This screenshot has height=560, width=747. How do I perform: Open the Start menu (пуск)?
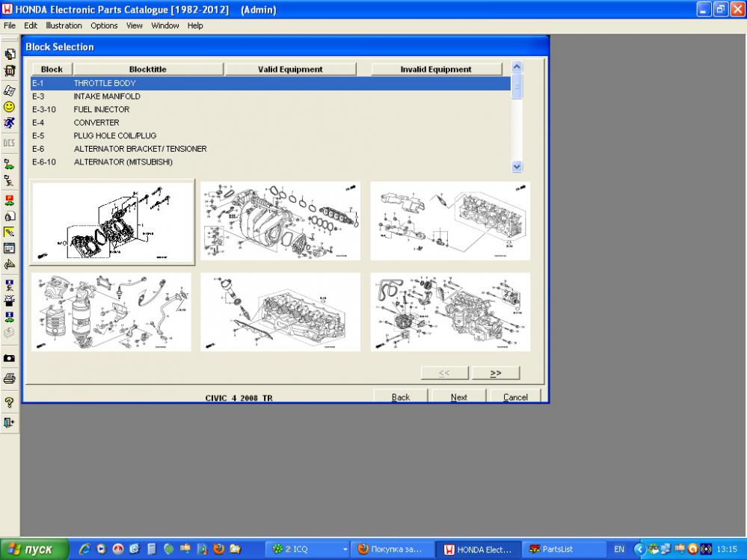click(34, 549)
